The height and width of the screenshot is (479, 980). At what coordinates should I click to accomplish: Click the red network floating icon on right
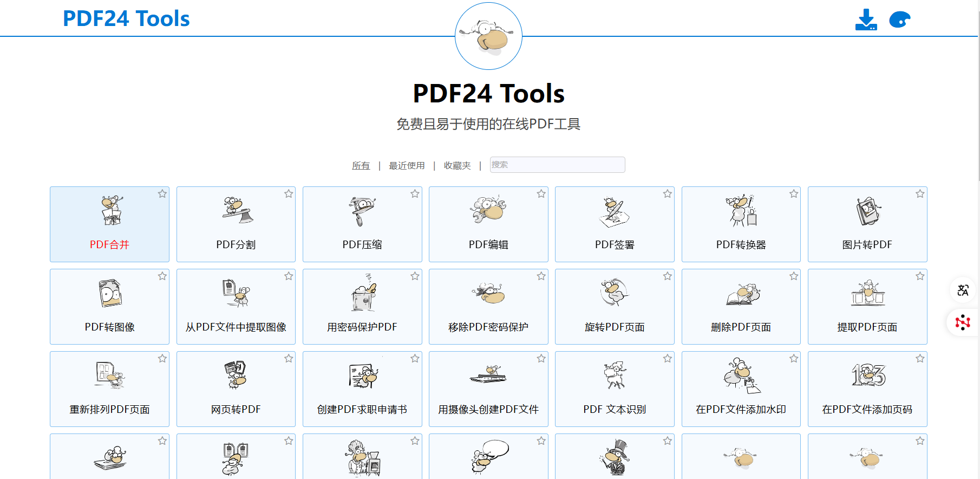pyautogui.click(x=963, y=323)
